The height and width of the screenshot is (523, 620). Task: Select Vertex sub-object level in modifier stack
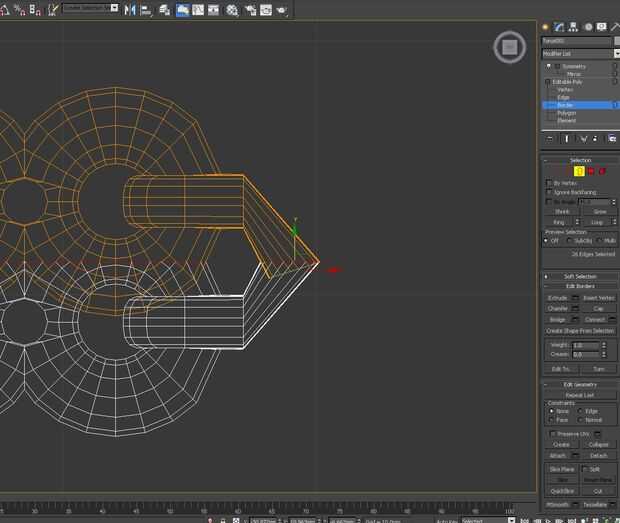pos(566,89)
